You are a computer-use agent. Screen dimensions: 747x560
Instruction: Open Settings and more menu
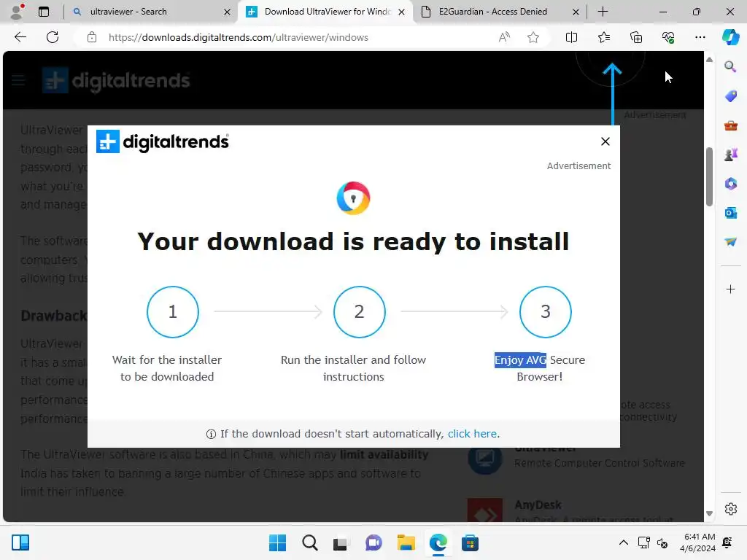click(700, 37)
